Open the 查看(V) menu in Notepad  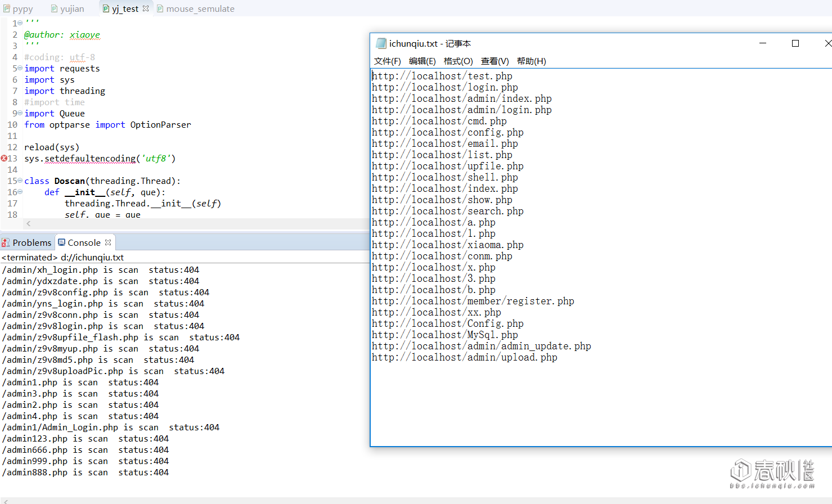(495, 61)
